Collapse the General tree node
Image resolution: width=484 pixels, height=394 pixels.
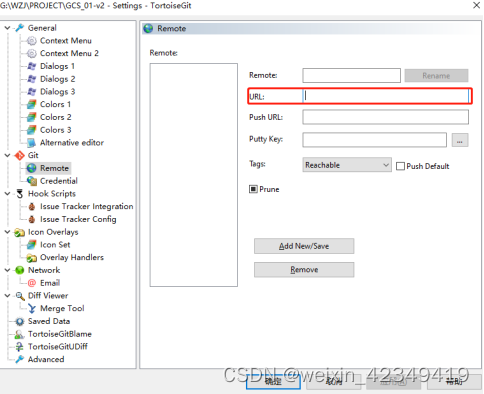point(7,28)
